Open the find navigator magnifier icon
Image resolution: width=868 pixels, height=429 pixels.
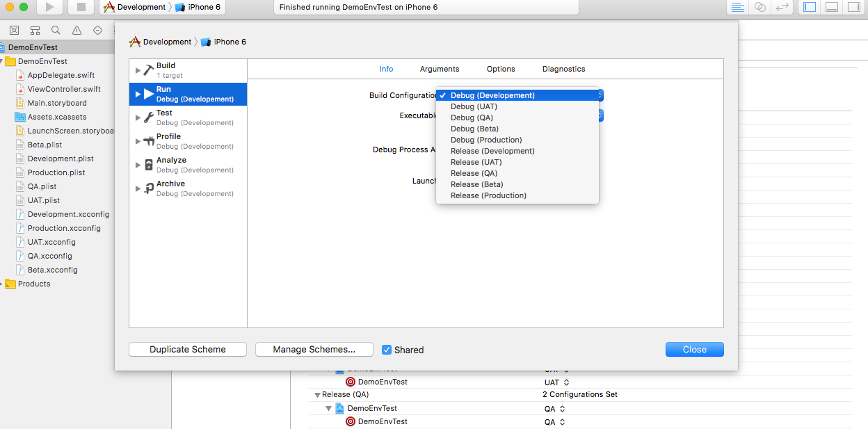(x=56, y=31)
